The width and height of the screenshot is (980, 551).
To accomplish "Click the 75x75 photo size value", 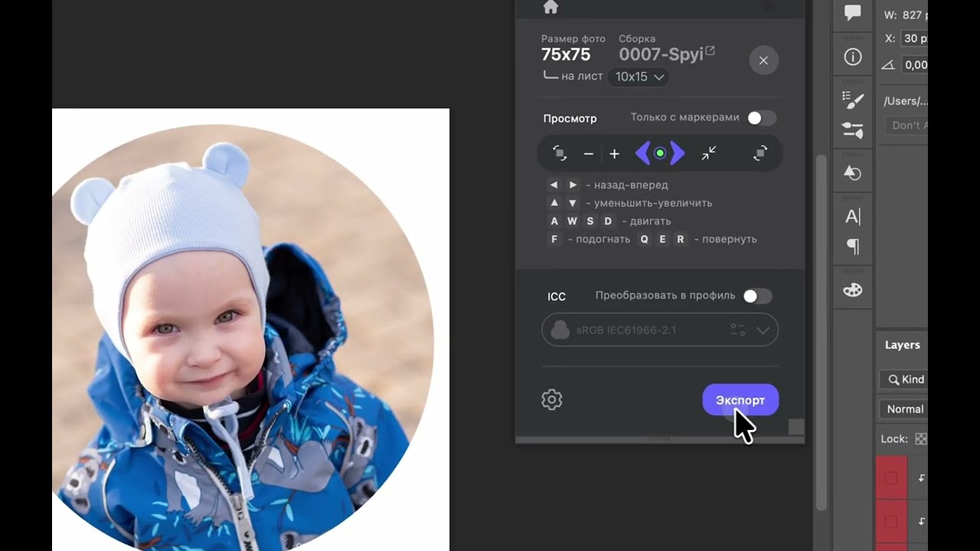I will pyautogui.click(x=566, y=55).
